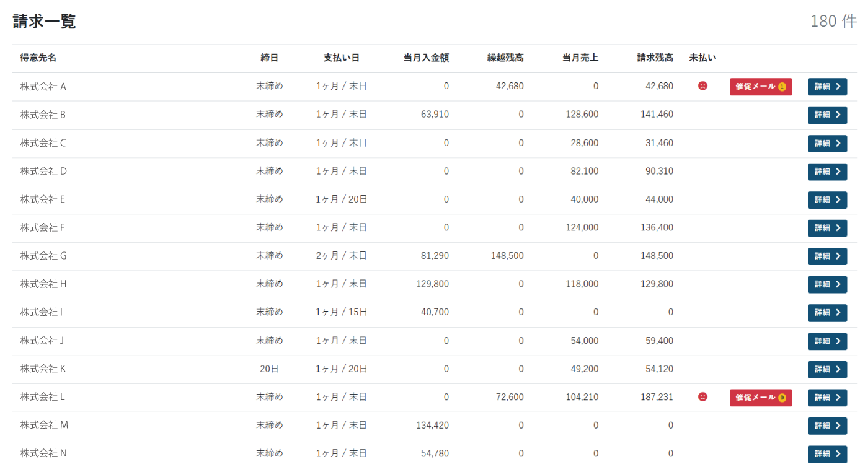Click the unpaid sad-face icon for 株式会社 L

(x=702, y=397)
